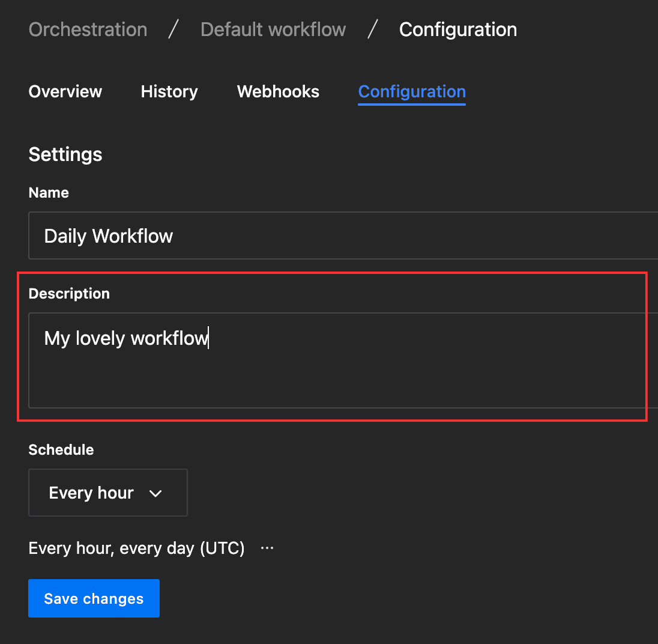
Task: Open the Every hour schedule dropdown
Action: pyautogui.click(x=107, y=493)
